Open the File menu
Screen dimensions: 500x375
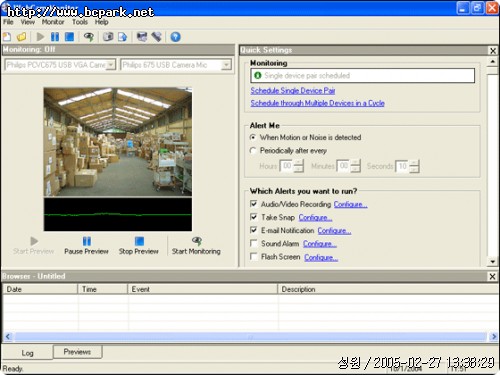click(8, 22)
